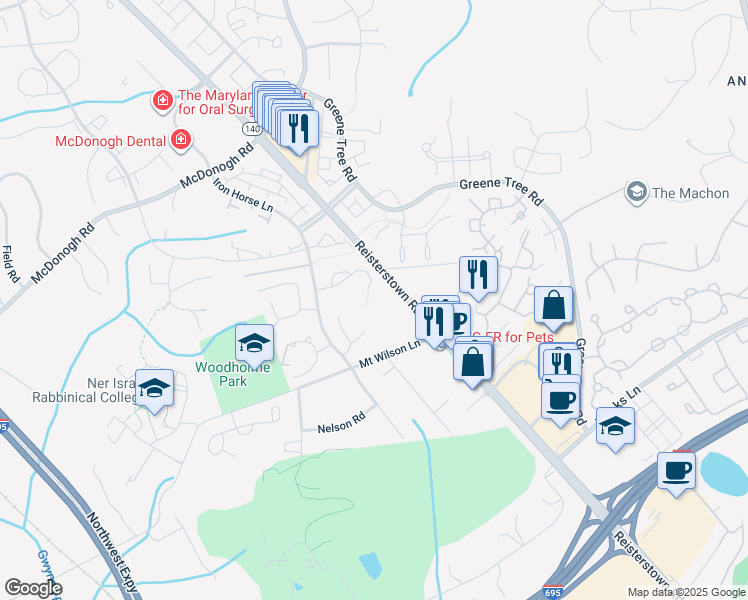
Task: Click the route 140 highway shield
Action: pos(251,129)
